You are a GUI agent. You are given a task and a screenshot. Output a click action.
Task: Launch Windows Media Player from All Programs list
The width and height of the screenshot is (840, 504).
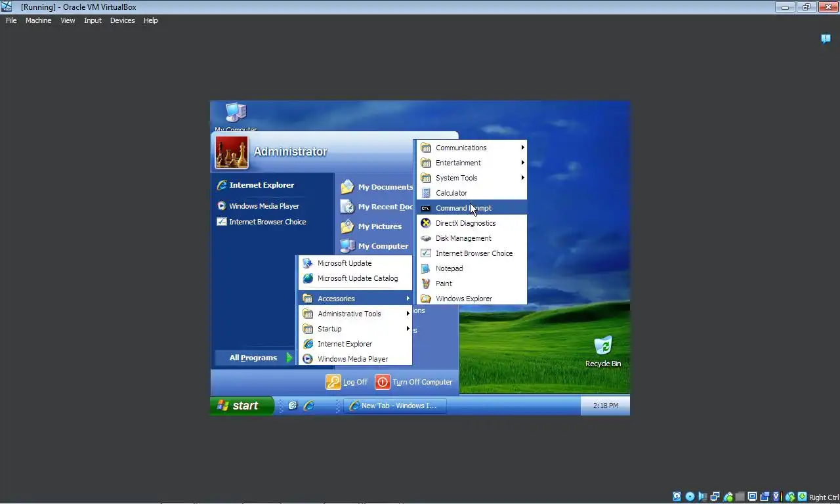tap(355, 359)
